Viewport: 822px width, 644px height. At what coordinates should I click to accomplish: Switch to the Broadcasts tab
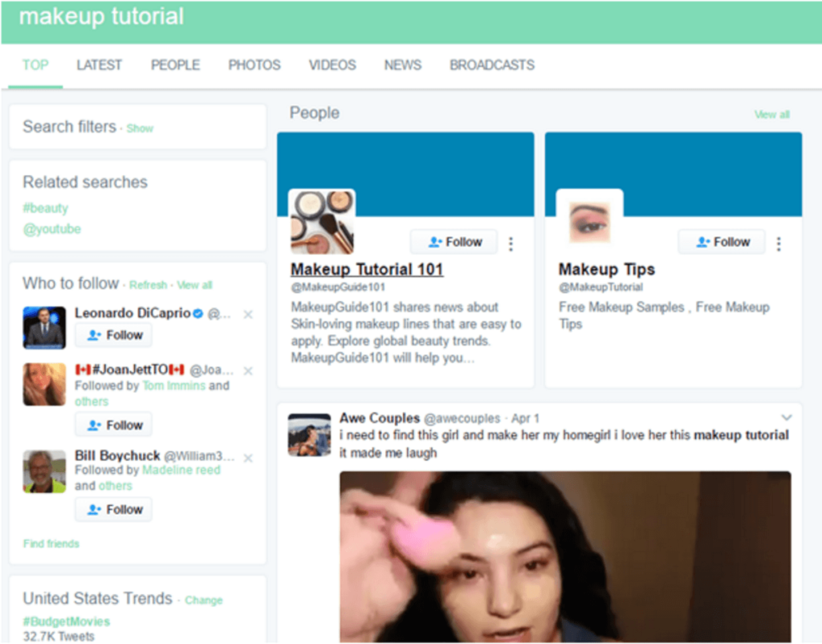pos(492,65)
